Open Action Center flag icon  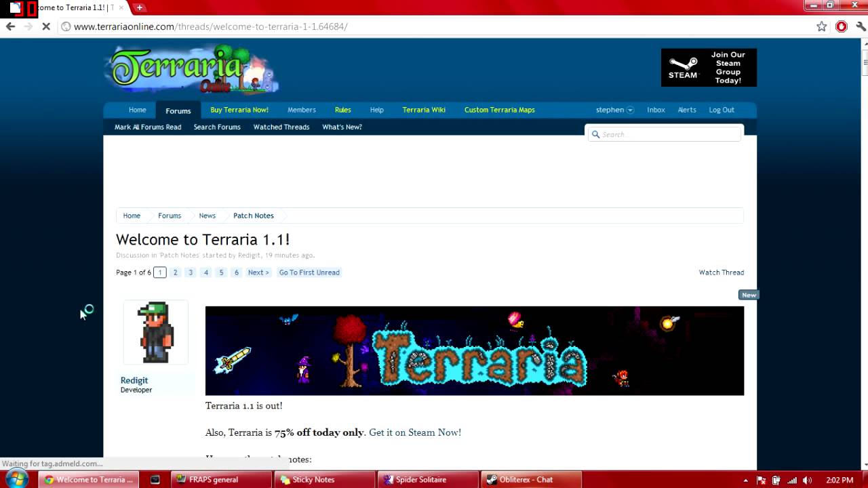(761, 480)
